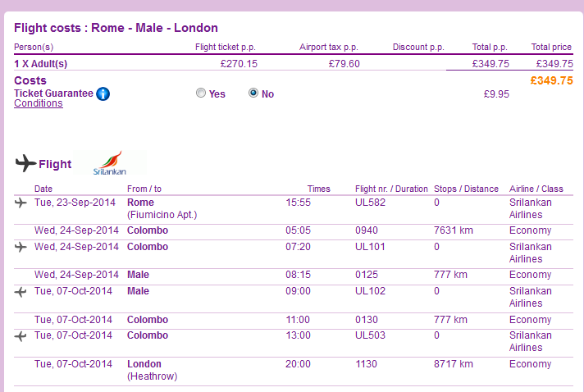
Task: Click the Rome departure city
Action: [140, 203]
